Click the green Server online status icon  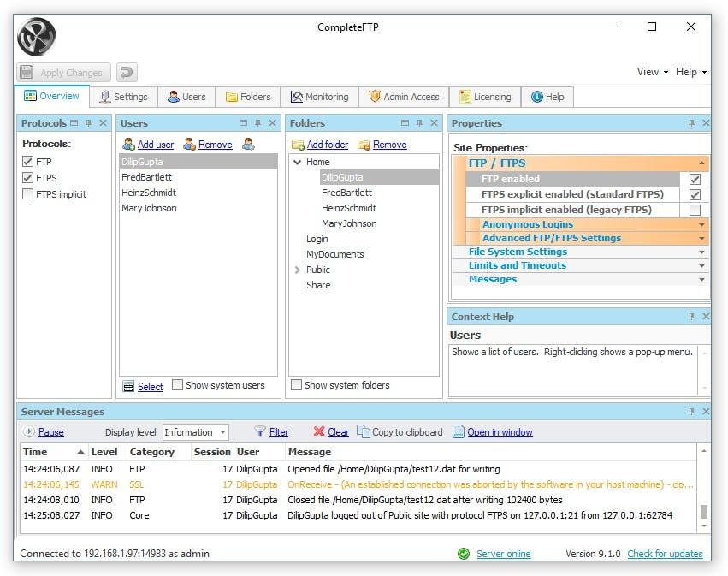(463, 554)
